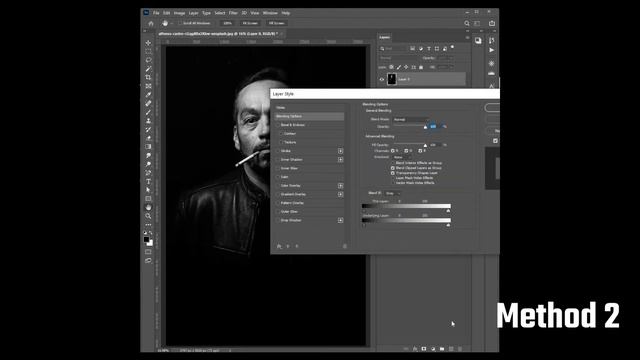This screenshot has height=360, width=640.
Task: Select the Healing Brush tool
Action: 148,103
